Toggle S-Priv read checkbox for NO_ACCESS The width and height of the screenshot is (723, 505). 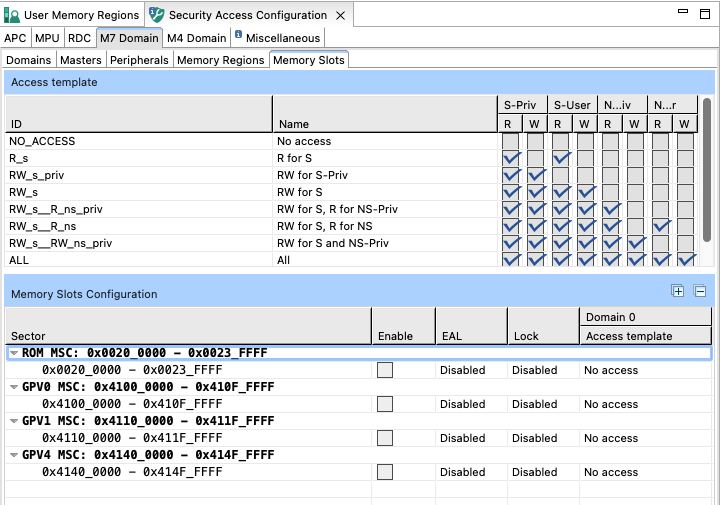pyautogui.click(x=511, y=141)
